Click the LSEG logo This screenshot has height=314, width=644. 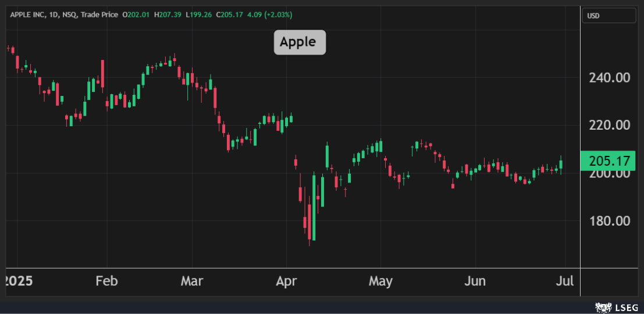click(x=616, y=307)
